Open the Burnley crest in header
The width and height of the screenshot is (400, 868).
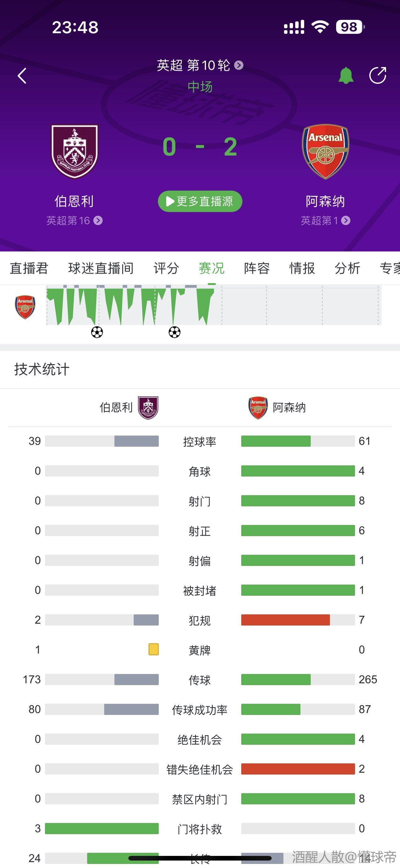tap(74, 151)
